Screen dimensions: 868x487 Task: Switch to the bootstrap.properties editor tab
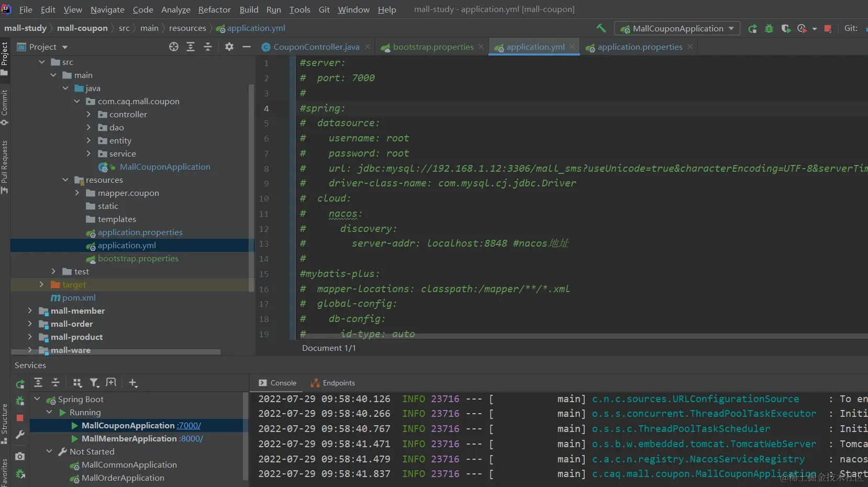[x=433, y=47]
